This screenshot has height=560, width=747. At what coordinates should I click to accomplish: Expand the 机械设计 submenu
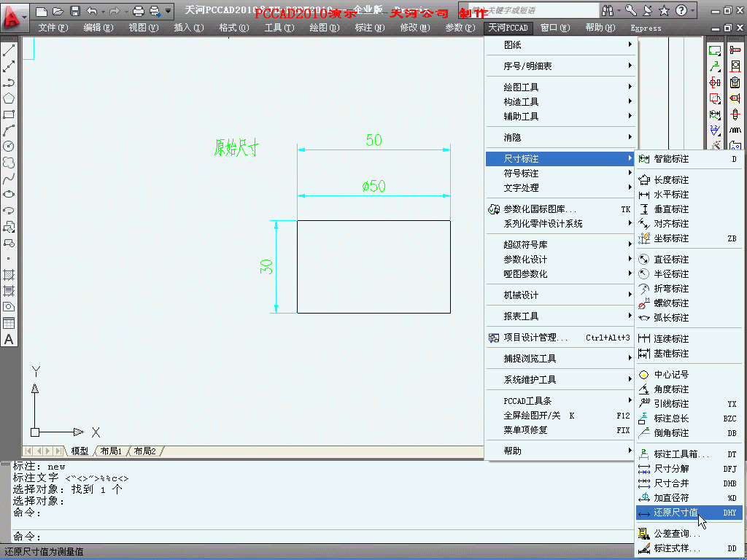tap(561, 295)
